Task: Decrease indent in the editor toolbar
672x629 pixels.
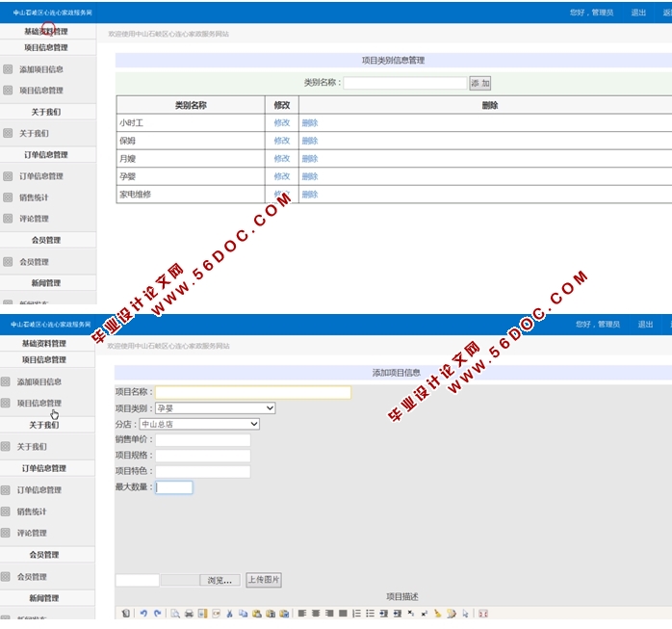Action: point(398,614)
